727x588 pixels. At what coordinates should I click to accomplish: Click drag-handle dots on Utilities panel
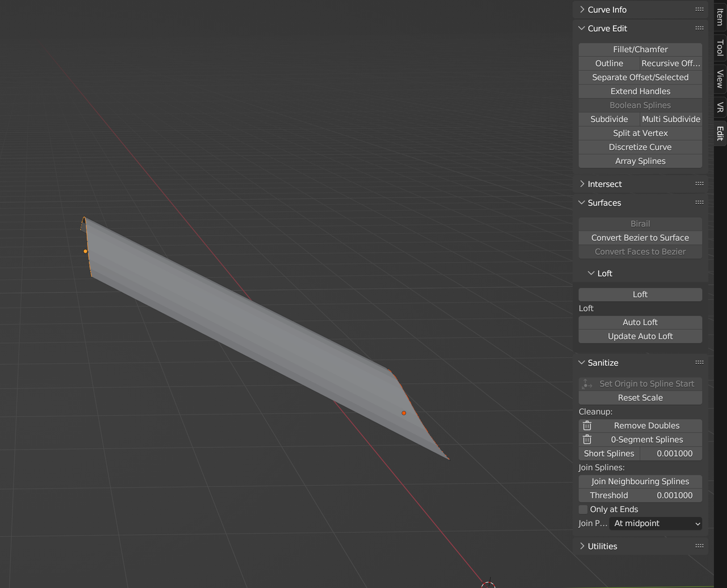(699, 545)
